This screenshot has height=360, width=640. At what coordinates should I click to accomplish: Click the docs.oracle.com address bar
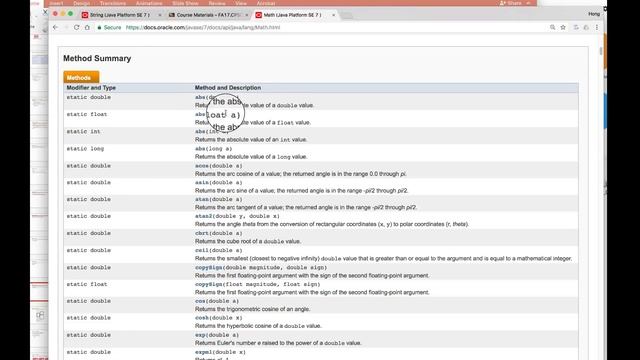[x=203, y=27]
